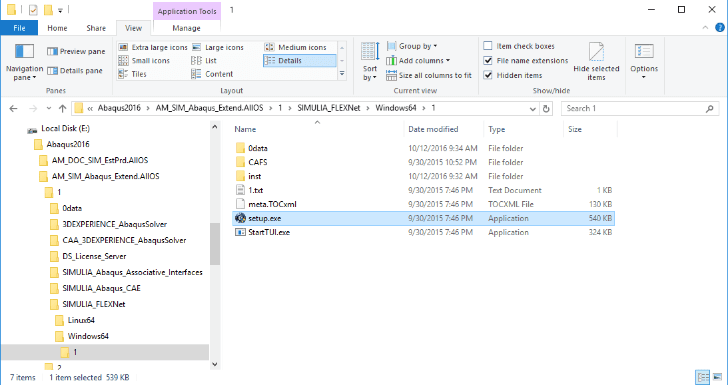Screen dimensions: 728x385
Task: Select Medium icons layout
Action: (296, 47)
